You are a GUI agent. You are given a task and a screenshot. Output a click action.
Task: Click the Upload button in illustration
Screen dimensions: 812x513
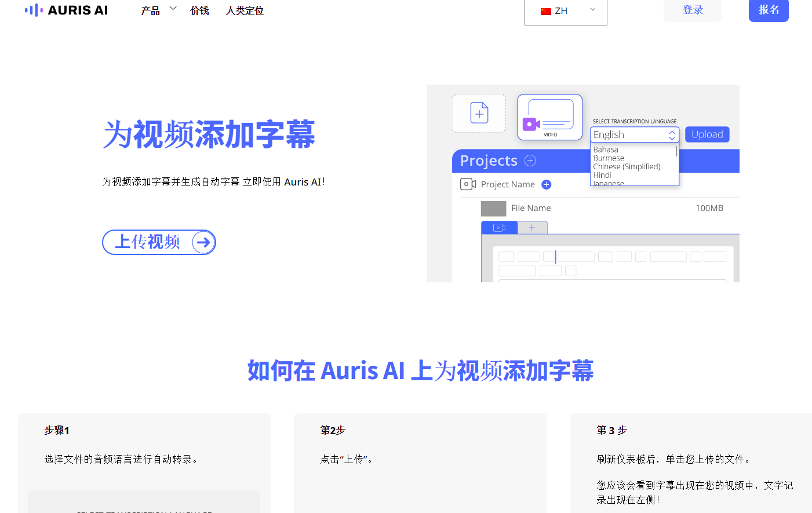coord(707,134)
